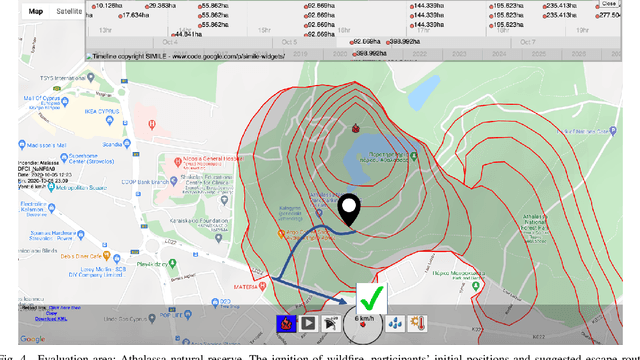Image resolution: width=640 pixels, height=360 pixels.
Task: Click the red hospital H icon near IKEA
Action: 152,124
